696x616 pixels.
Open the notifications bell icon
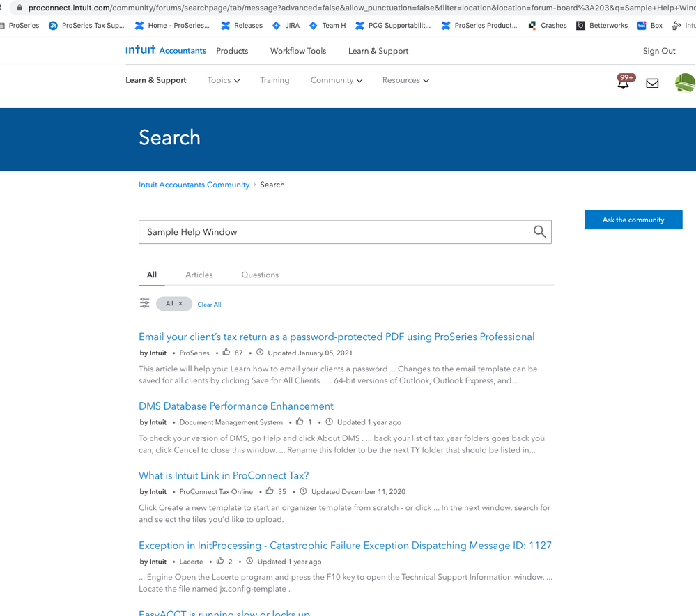pos(624,83)
